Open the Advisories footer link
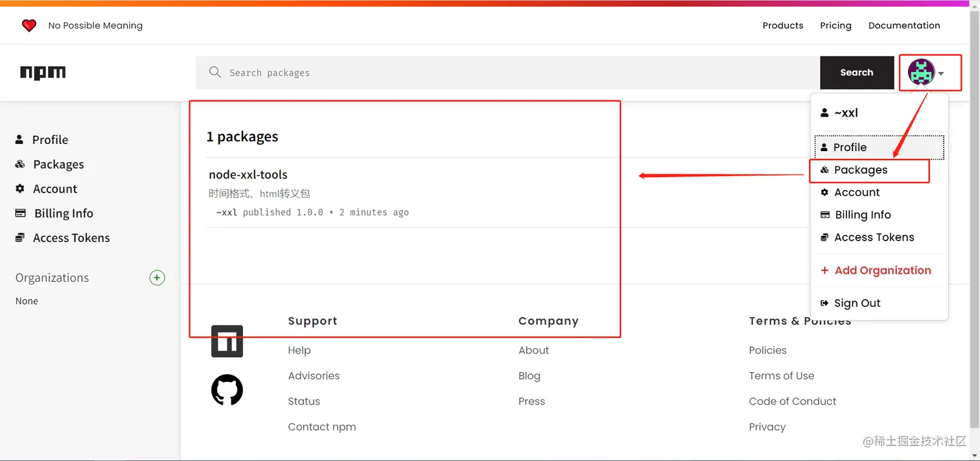 pyautogui.click(x=314, y=375)
